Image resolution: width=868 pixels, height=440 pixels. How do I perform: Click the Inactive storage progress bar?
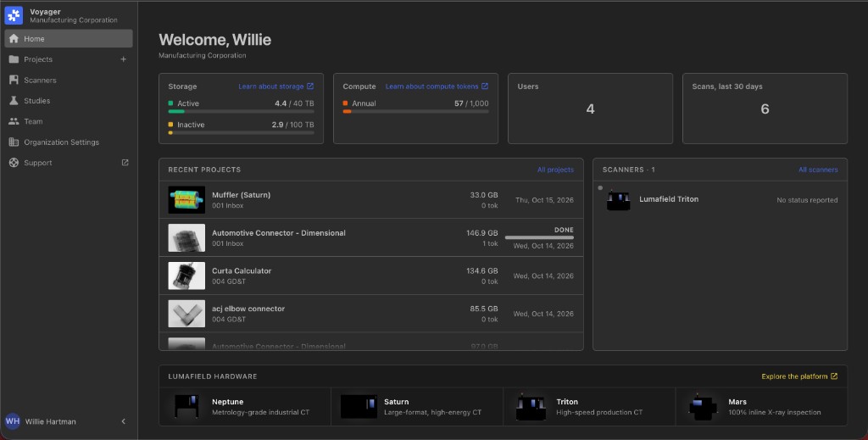pos(241,133)
